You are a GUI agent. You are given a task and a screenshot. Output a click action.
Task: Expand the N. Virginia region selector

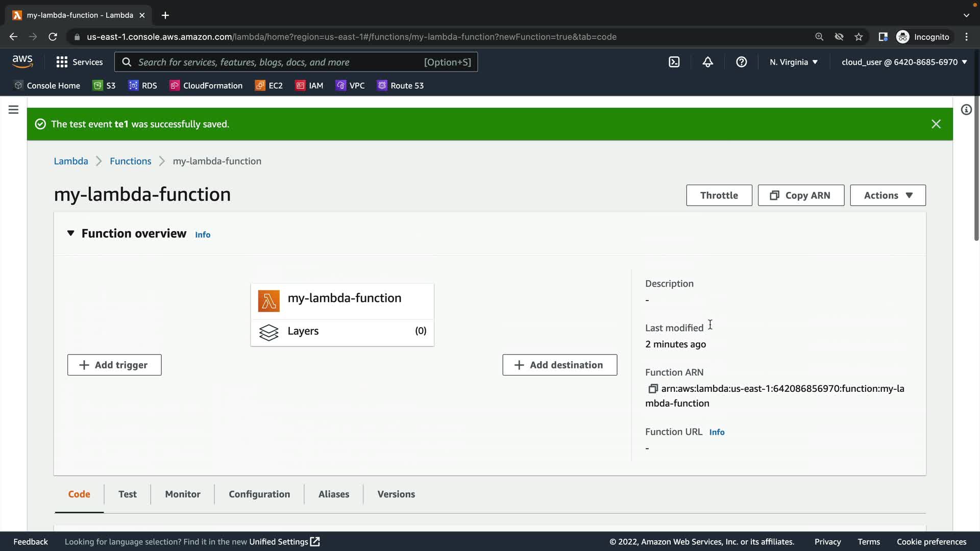point(794,62)
